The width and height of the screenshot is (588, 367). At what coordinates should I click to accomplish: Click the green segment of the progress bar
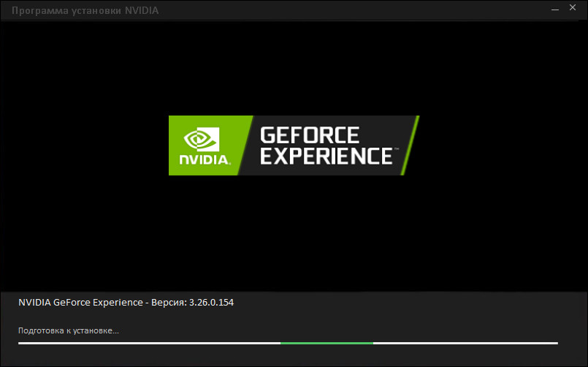point(327,343)
